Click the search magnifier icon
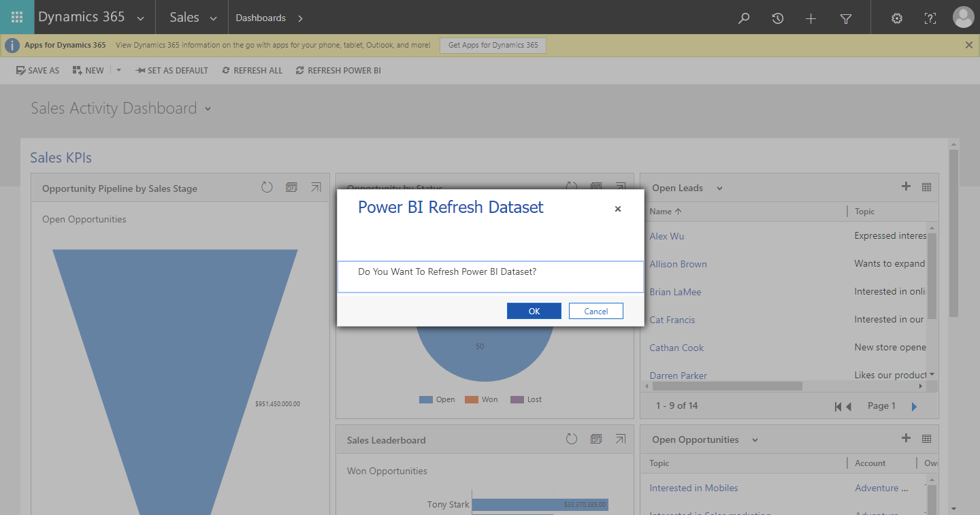 (744, 18)
